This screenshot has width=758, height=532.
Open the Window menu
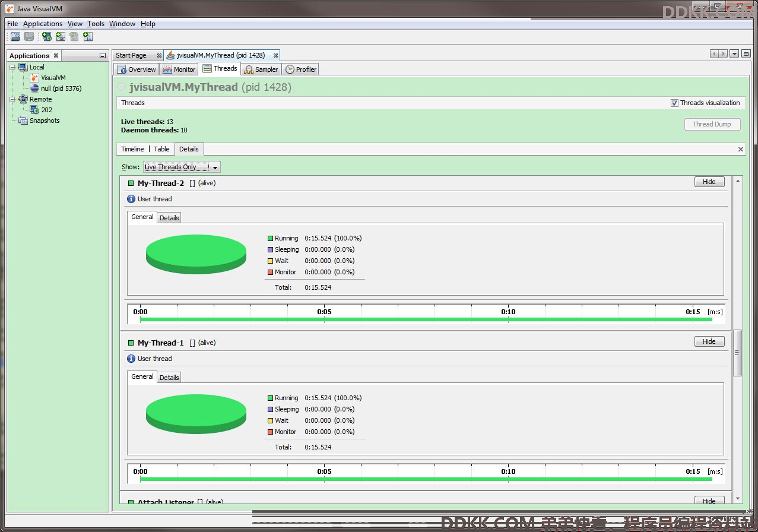tap(122, 24)
